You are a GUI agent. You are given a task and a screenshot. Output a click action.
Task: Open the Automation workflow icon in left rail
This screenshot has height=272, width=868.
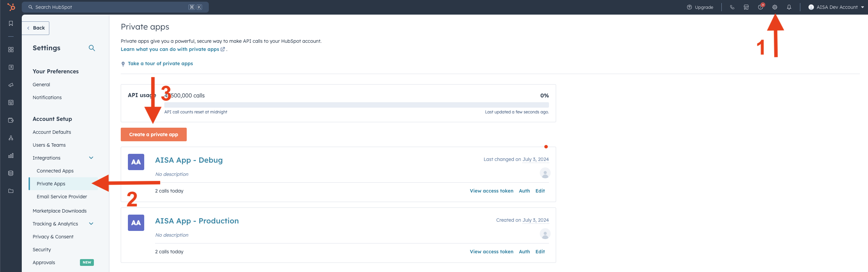click(11, 138)
